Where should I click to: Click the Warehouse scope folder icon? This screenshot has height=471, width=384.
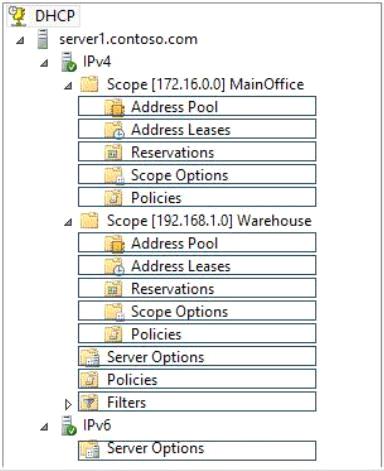(x=89, y=221)
